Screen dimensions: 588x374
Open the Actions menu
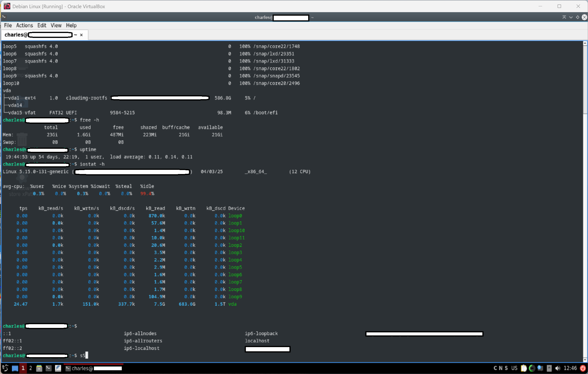[x=24, y=25]
